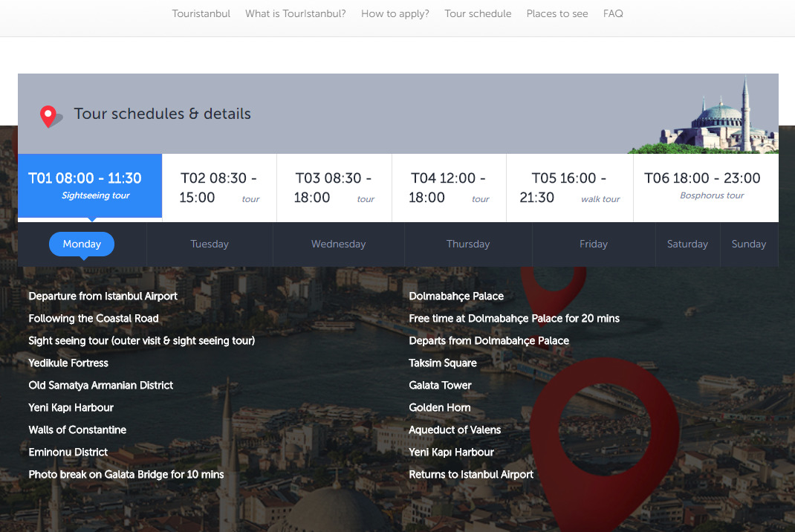Click the 'Sight seeing tour (outer visit' line
Image resolution: width=795 pixels, height=532 pixels.
click(141, 341)
